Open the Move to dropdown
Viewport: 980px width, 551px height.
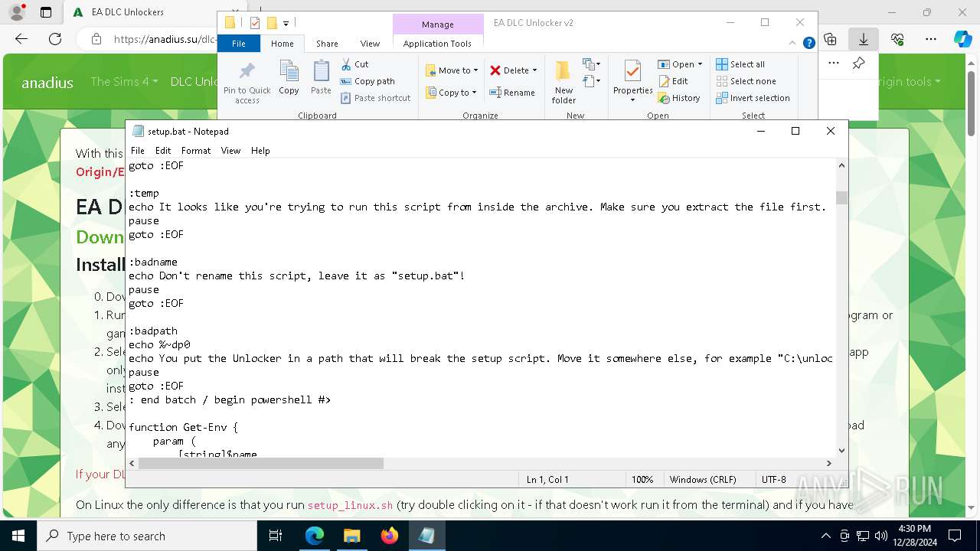(x=452, y=70)
